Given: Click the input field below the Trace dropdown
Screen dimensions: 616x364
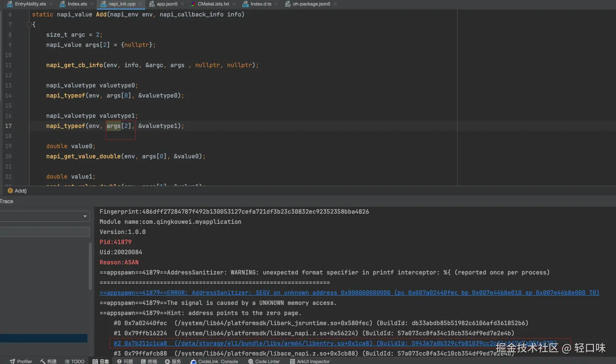Looking at the screenshot, I should (45, 232).
